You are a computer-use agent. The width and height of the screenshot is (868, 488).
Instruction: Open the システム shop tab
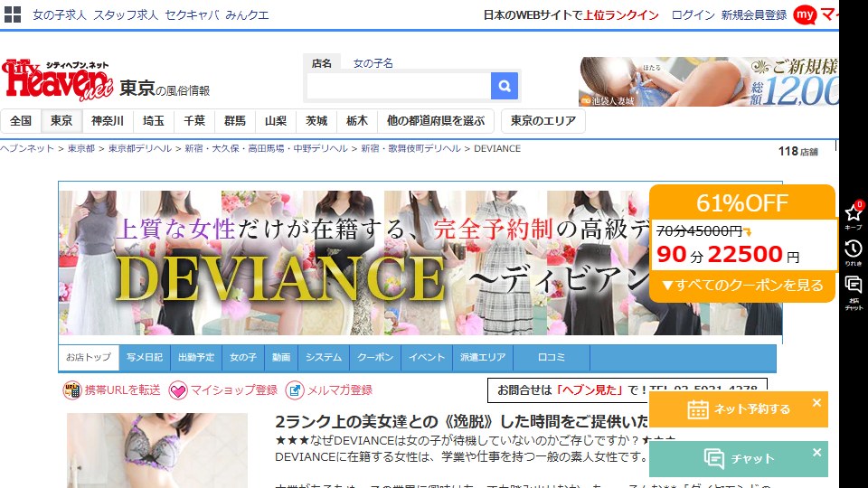click(x=324, y=358)
